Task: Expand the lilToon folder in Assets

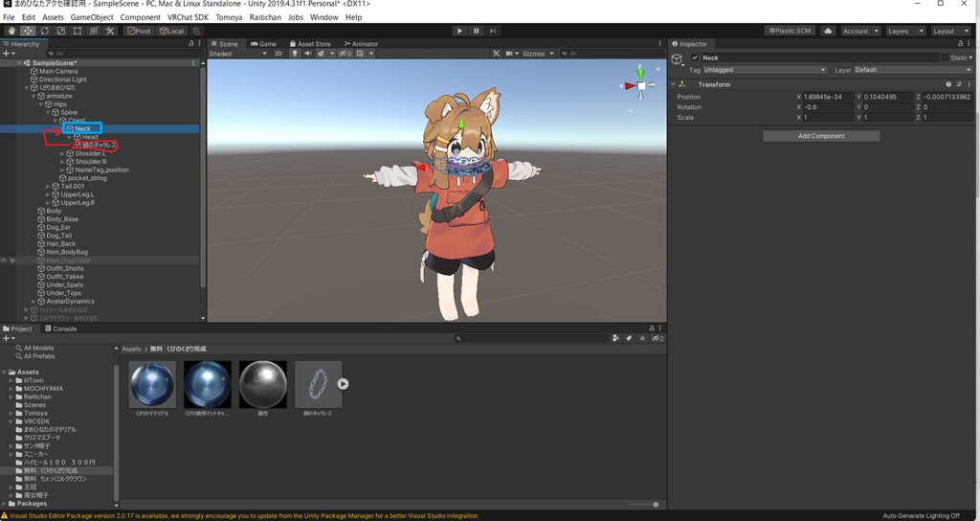Action: (11, 380)
